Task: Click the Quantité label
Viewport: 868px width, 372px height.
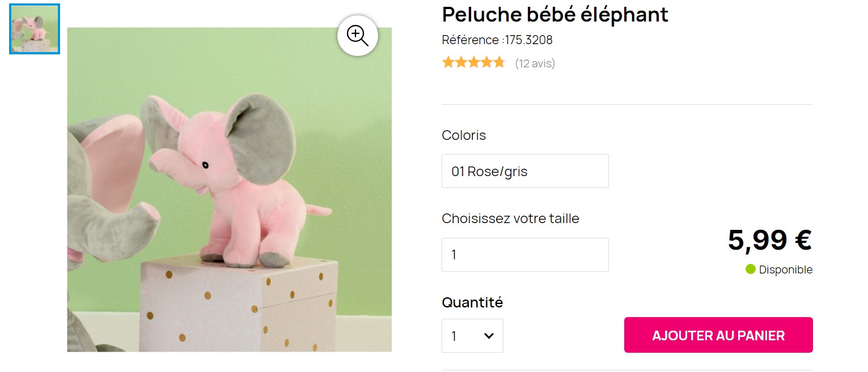Action: click(x=472, y=302)
